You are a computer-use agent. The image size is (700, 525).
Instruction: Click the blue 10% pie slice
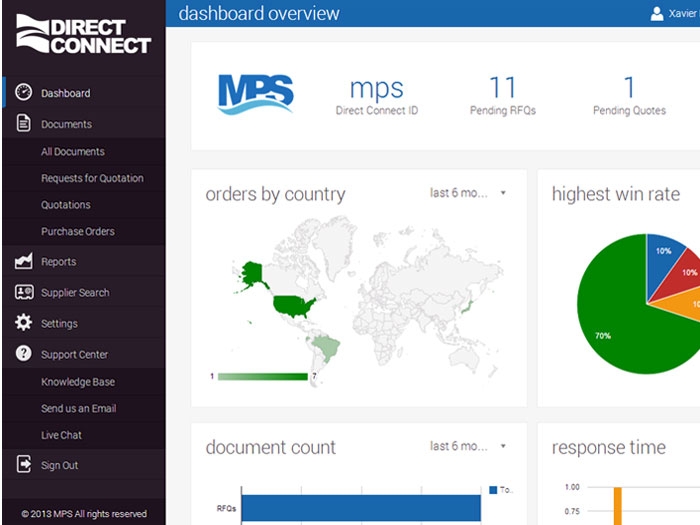point(662,259)
